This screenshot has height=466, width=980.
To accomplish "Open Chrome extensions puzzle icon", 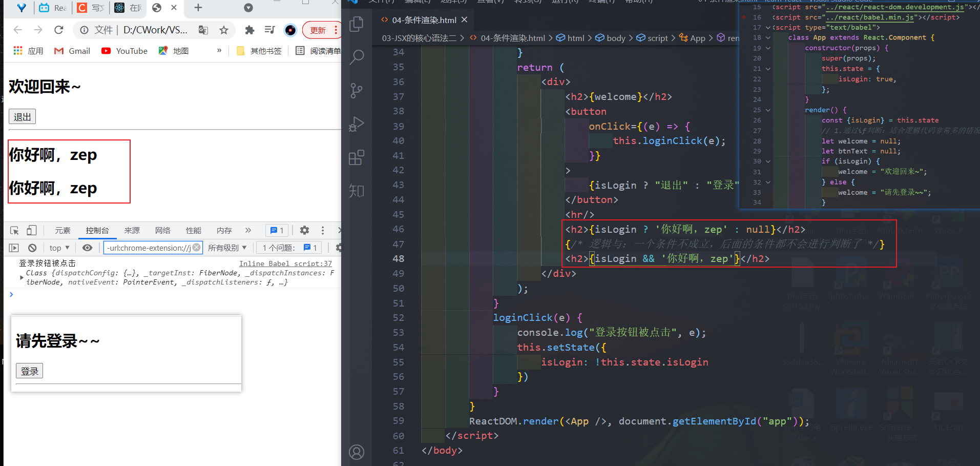I will [x=249, y=30].
